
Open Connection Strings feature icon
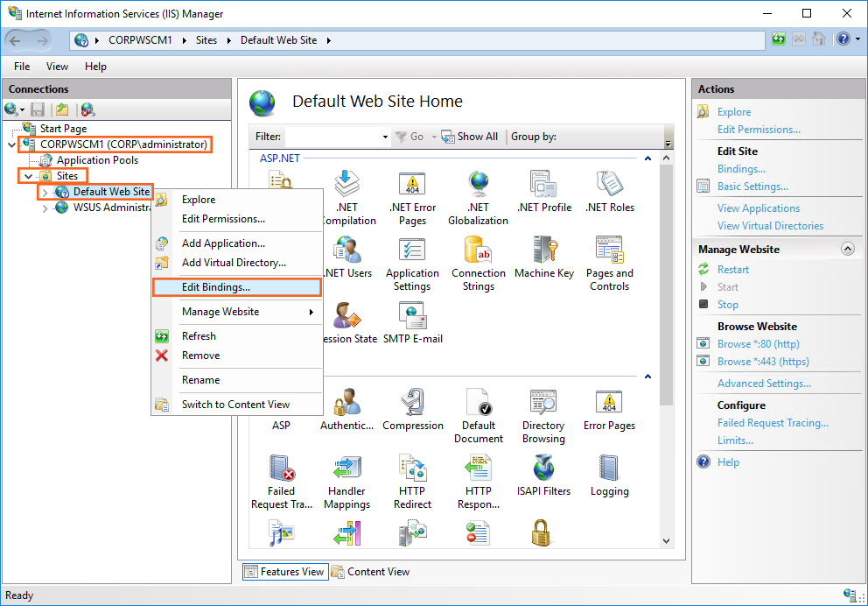pyautogui.click(x=479, y=263)
